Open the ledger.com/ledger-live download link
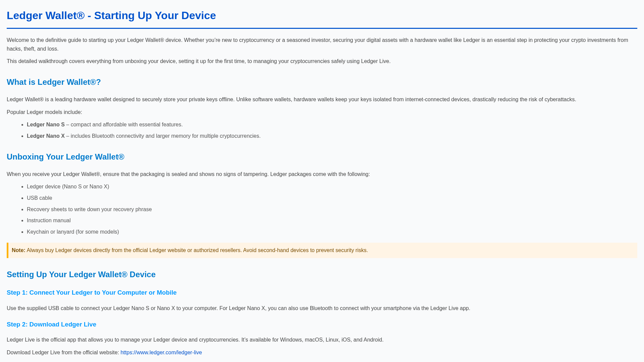The width and height of the screenshot is (644, 362). (x=161, y=352)
